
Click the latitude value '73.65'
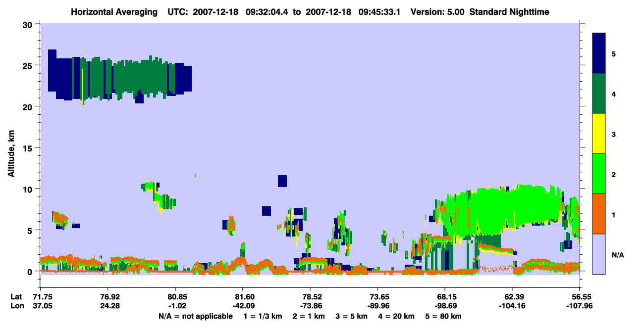[x=378, y=297]
